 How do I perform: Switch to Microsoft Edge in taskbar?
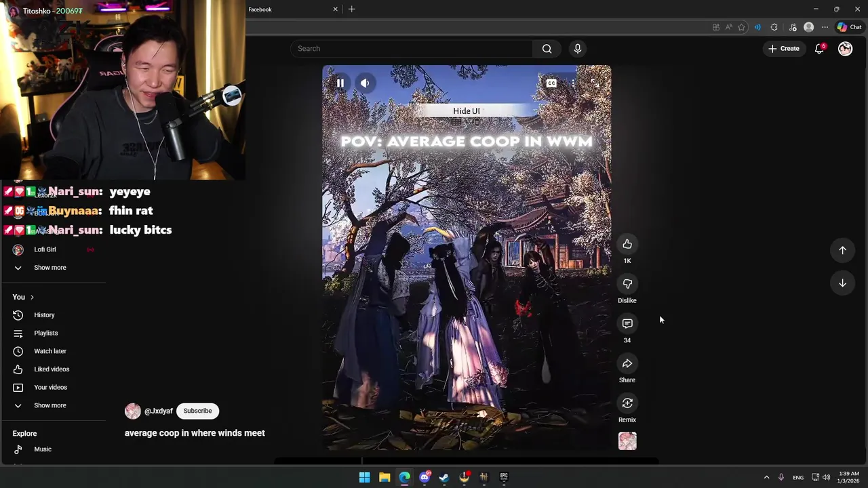tap(404, 477)
